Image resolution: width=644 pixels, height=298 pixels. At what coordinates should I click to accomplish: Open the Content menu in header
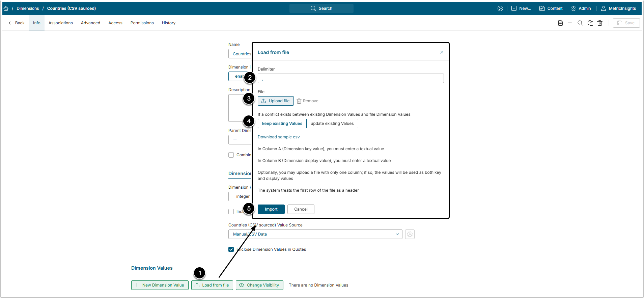551,8
